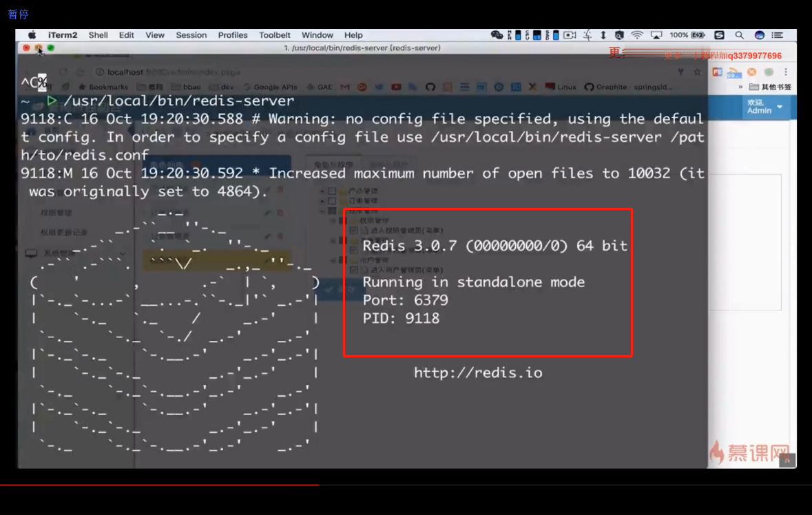Open the YouTube bookmark icon
The height and width of the screenshot is (515, 812).
coord(396,87)
